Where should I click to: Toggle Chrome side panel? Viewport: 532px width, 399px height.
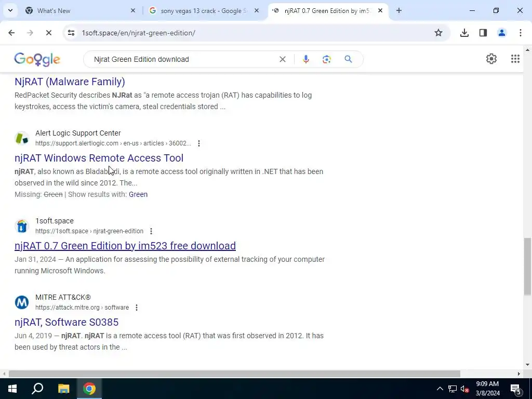tap(483, 33)
